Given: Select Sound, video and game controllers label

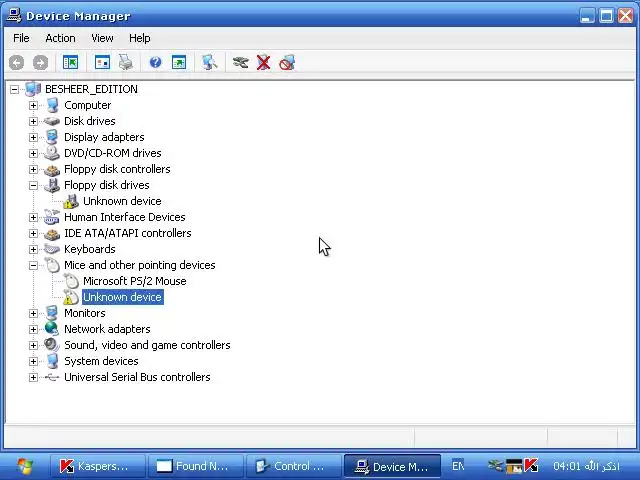Looking at the screenshot, I should click(x=147, y=345).
